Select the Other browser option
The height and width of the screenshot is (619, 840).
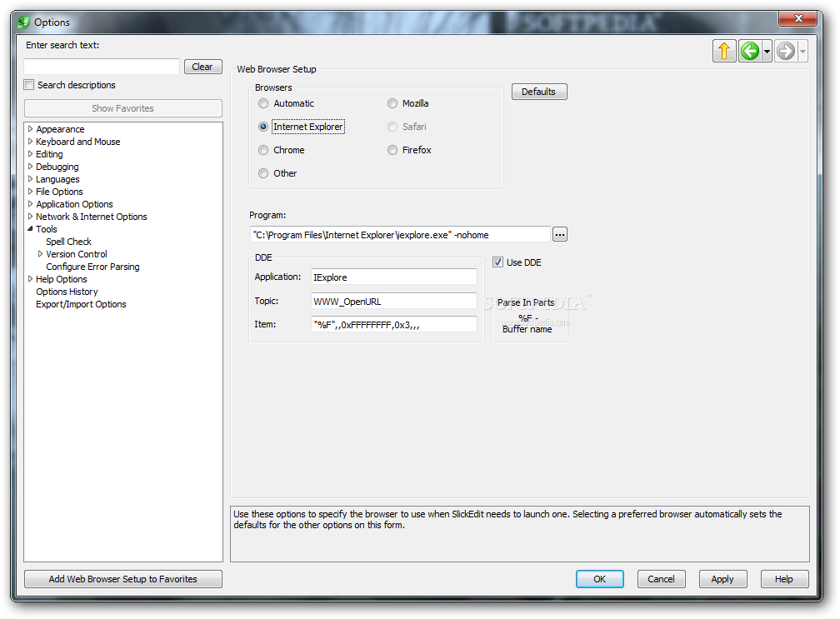pos(263,173)
